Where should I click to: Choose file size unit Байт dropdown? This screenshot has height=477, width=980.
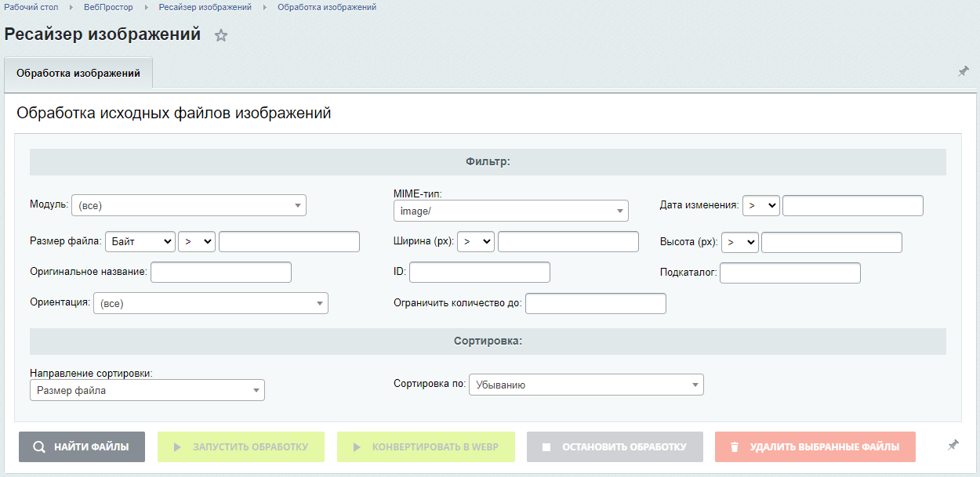pyautogui.click(x=140, y=242)
